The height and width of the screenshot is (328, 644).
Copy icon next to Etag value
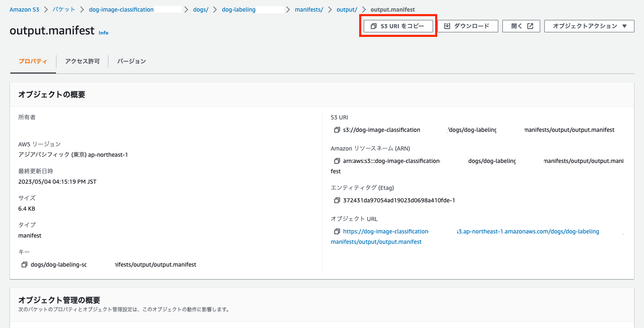tap(337, 201)
